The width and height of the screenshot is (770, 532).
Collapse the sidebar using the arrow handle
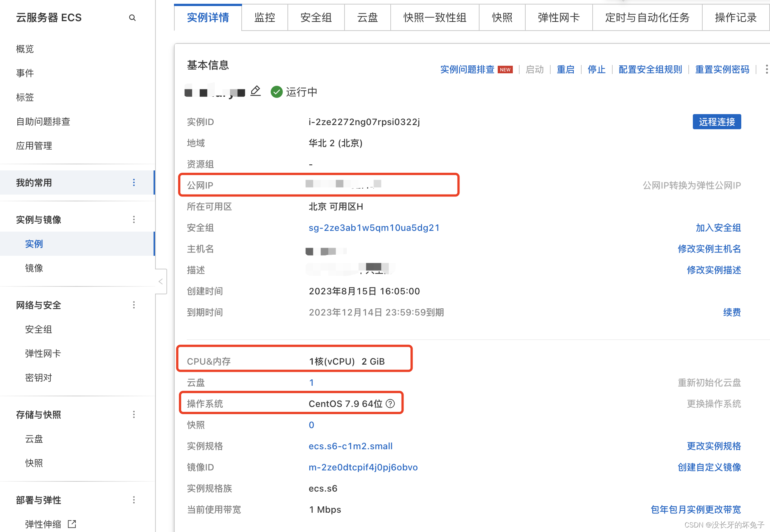[161, 281]
